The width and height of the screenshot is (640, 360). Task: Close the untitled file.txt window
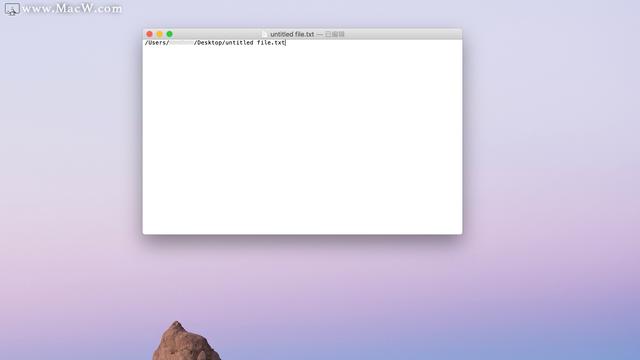click(x=149, y=34)
